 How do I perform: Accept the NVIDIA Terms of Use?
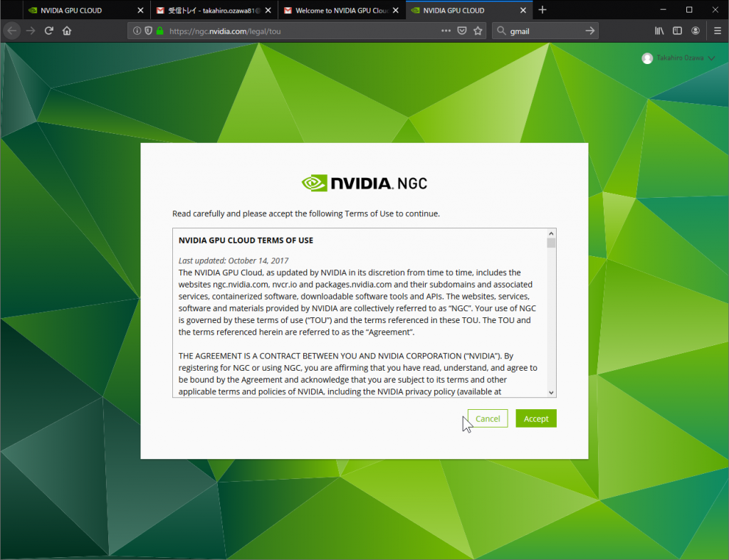click(535, 419)
